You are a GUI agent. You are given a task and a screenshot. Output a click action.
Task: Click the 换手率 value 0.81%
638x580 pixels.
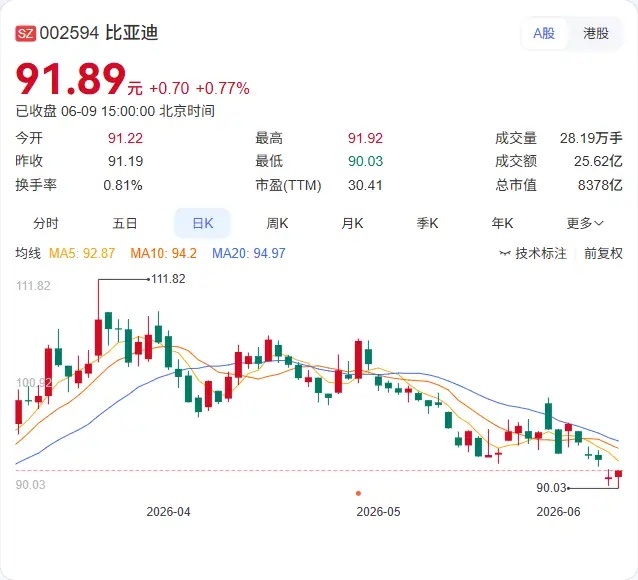tap(123, 185)
